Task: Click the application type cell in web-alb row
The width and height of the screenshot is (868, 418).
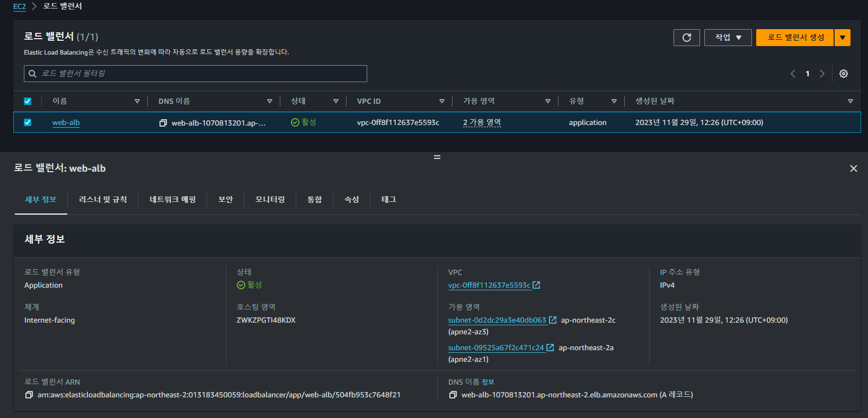Action: tap(588, 122)
